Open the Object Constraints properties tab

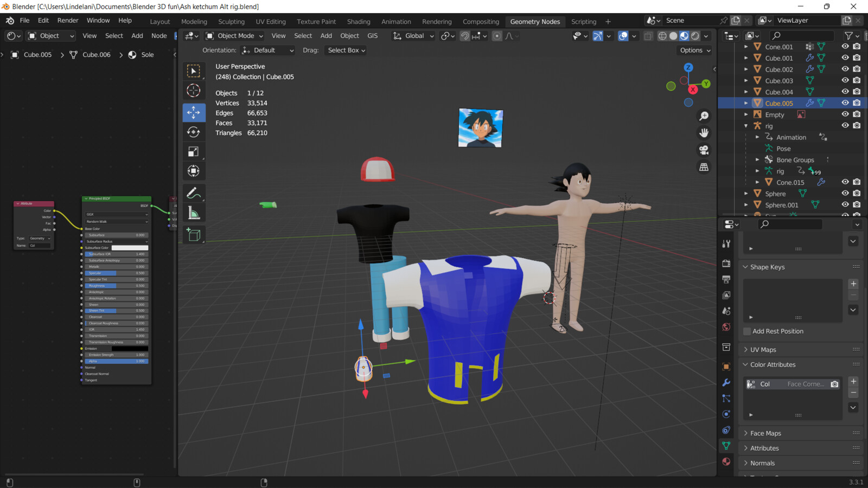[x=726, y=430]
